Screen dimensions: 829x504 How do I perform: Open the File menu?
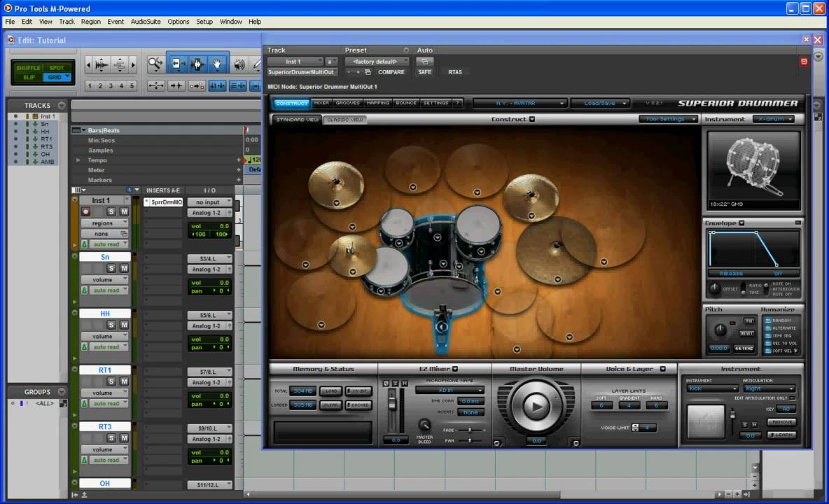[x=10, y=22]
